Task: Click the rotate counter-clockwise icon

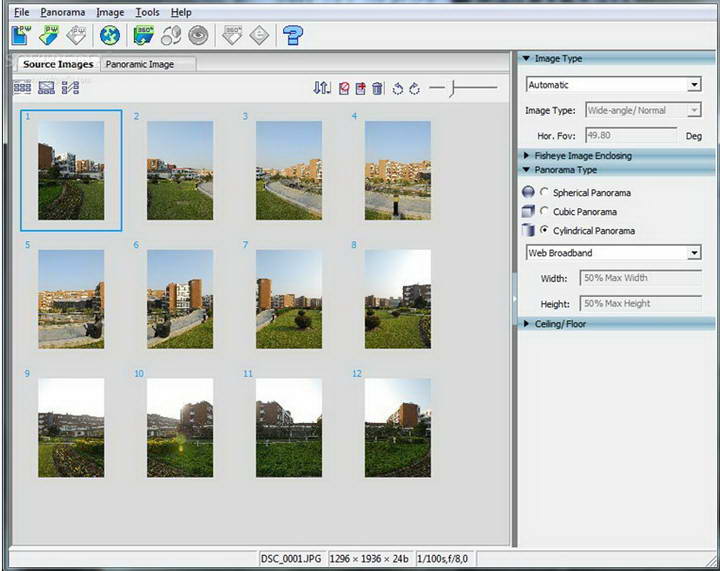Action: click(x=397, y=89)
